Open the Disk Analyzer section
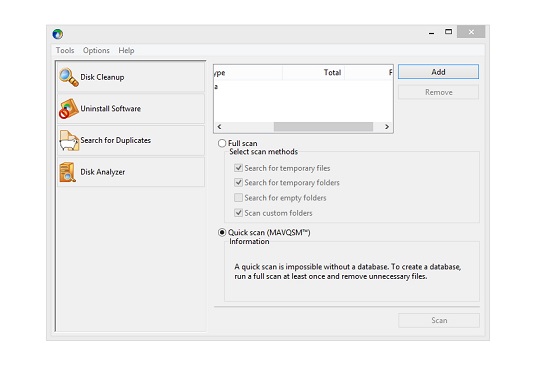The height and width of the screenshot is (380, 550). (x=131, y=172)
